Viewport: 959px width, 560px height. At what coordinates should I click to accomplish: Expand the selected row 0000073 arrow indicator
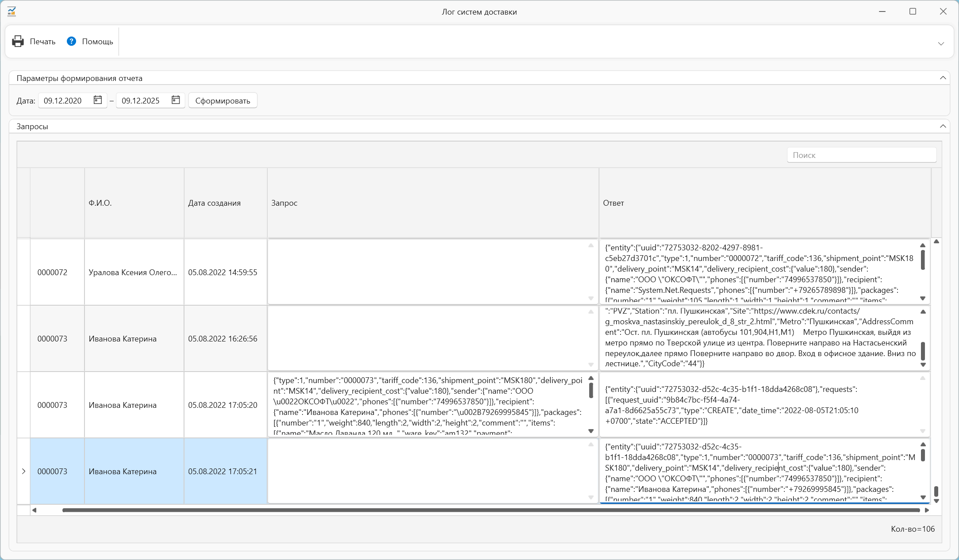23,472
